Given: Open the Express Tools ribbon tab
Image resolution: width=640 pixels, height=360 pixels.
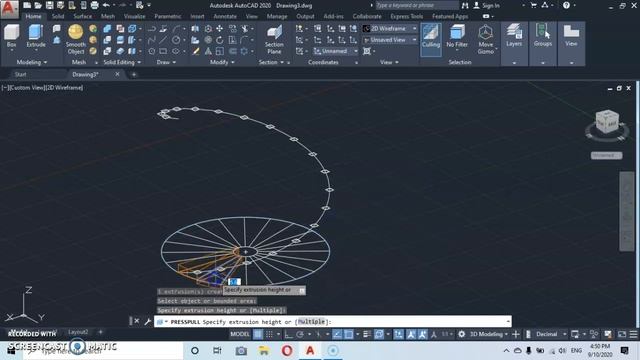Looking at the screenshot, I should pyautogui.click(x=407, y=16).
